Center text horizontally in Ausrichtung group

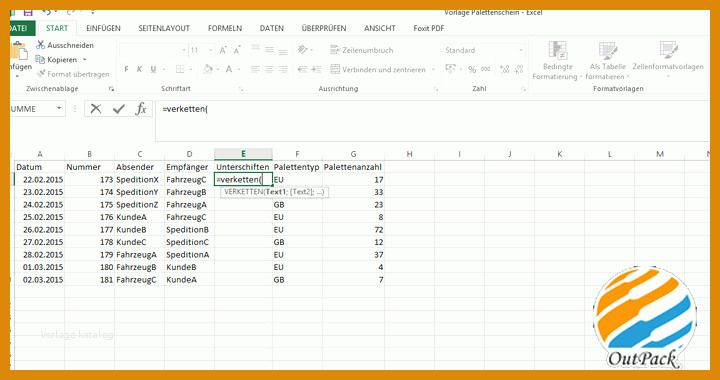[270, 69]
